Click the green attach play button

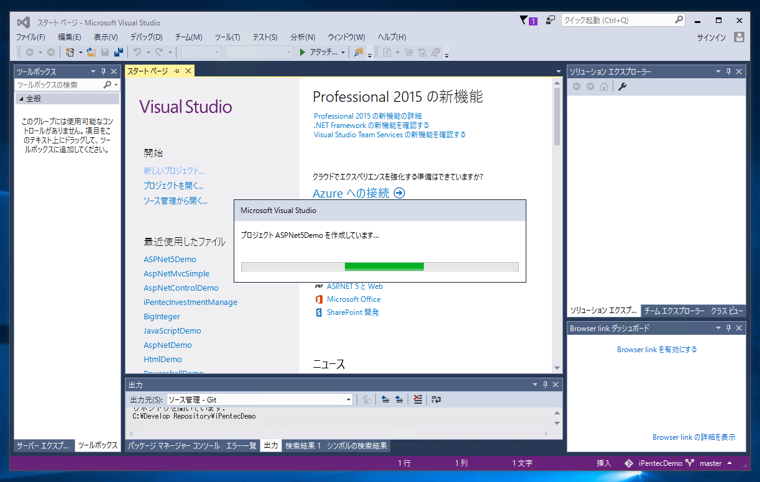click(302, 52)
